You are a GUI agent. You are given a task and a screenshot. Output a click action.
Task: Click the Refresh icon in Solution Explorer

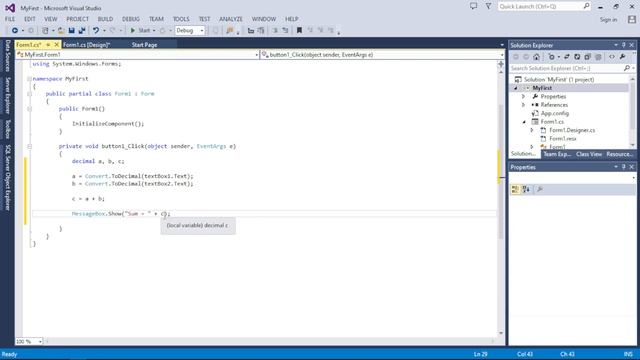click(577, 57)
